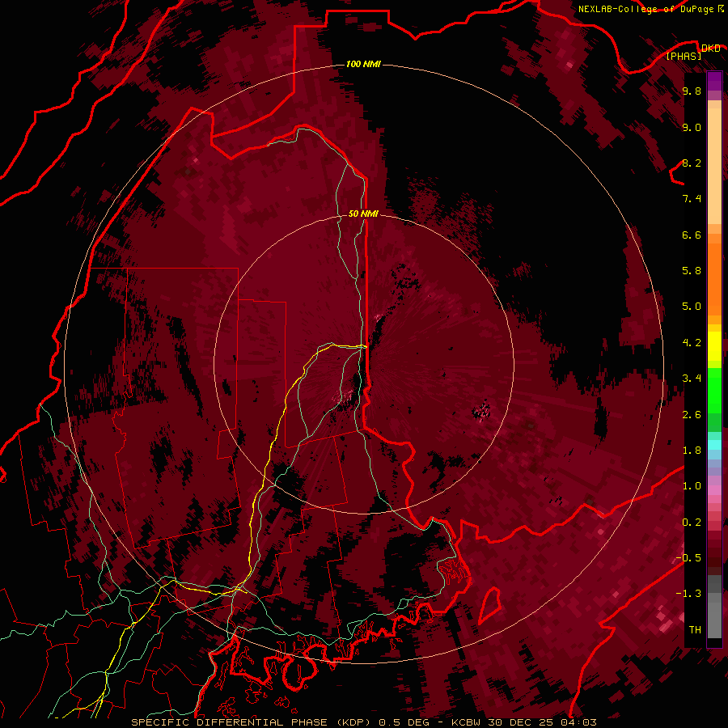728x728 pixels.
Task: Pick the large peach color bar segment
Action: [x=714, y=167]
